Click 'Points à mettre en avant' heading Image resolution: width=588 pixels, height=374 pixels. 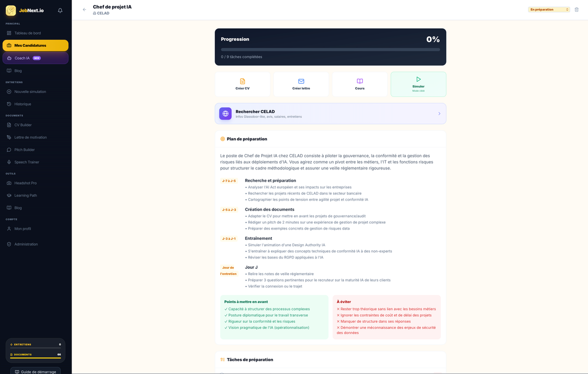click(246, 302)
